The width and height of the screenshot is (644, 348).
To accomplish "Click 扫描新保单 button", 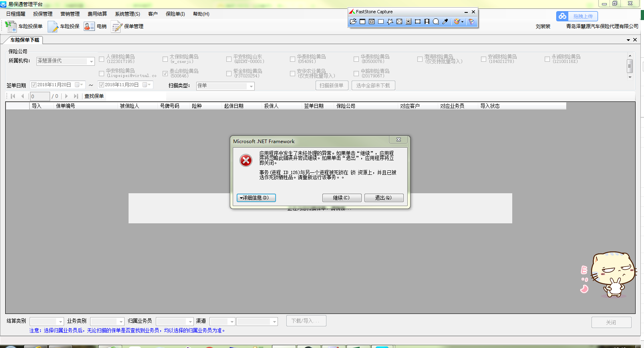I will (332, 85).
